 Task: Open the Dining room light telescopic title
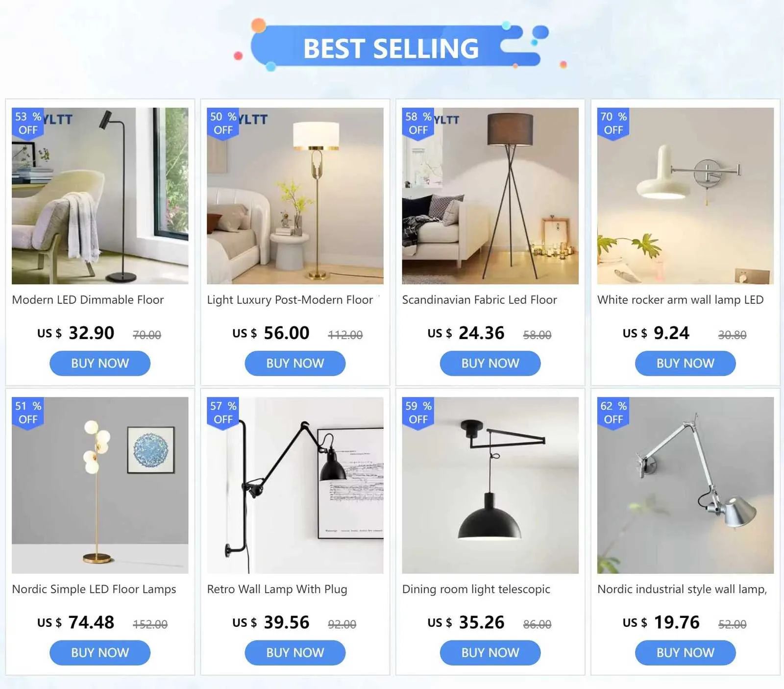[476, 589]
